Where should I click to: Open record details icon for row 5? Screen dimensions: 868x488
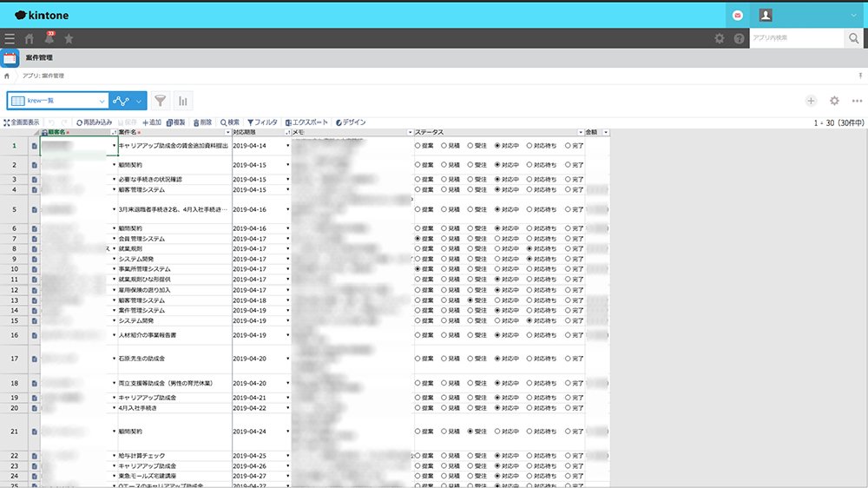coord(35,210)
